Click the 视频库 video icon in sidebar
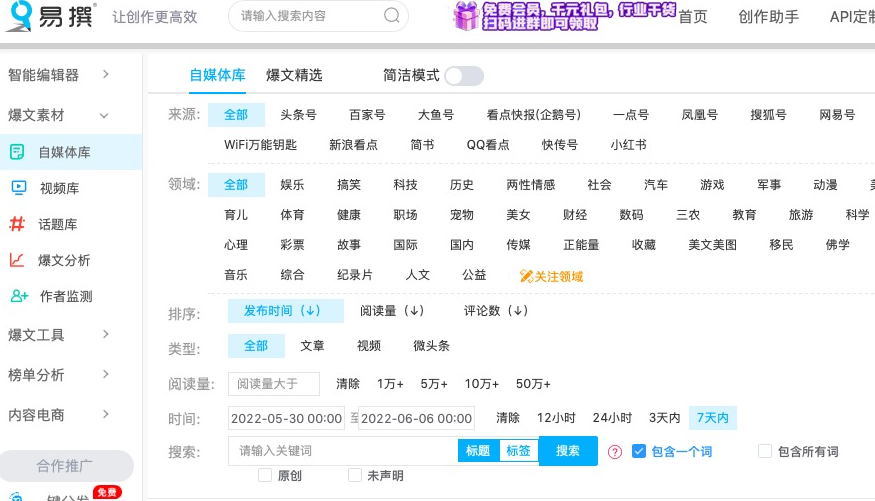The height and width of the screenshot is (501, 875). point(18,188)
